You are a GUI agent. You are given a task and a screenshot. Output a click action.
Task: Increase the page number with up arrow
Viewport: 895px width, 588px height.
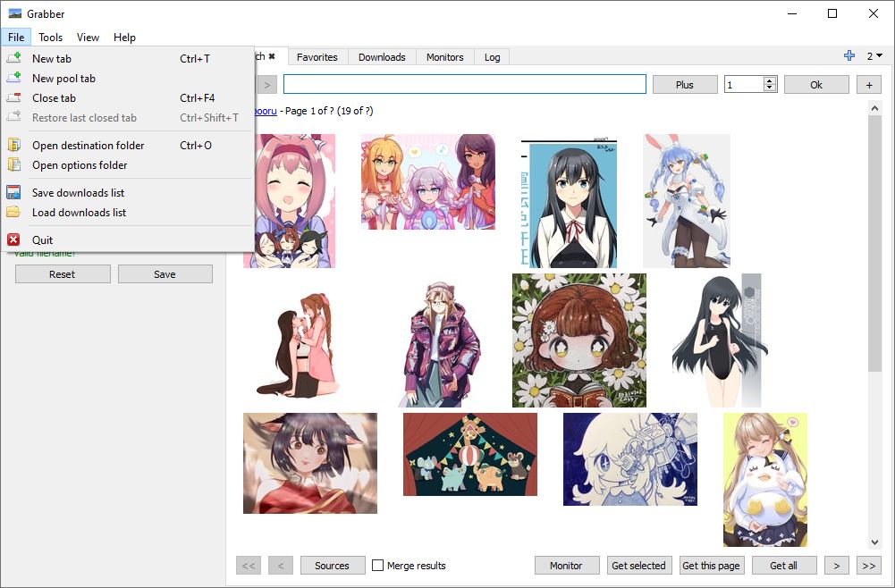pyautogui.click(x=770, y=80)
